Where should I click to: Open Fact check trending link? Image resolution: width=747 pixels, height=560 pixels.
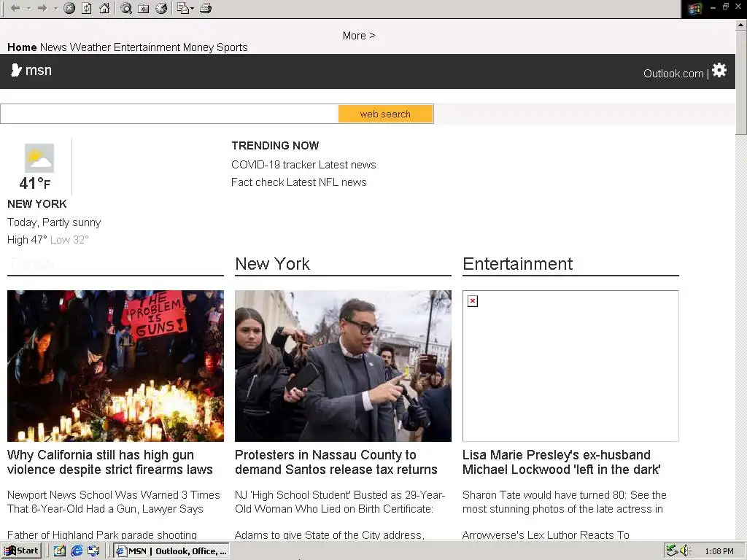258,182
